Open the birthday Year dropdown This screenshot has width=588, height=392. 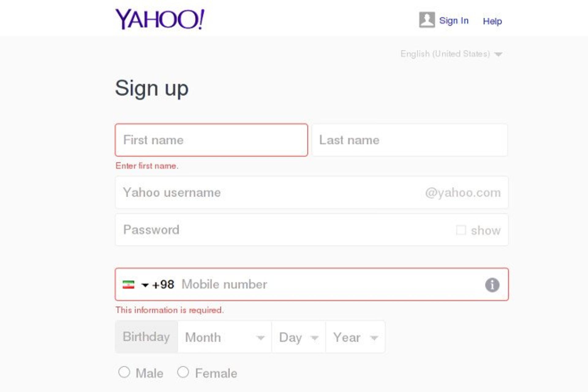pos(355,337)
